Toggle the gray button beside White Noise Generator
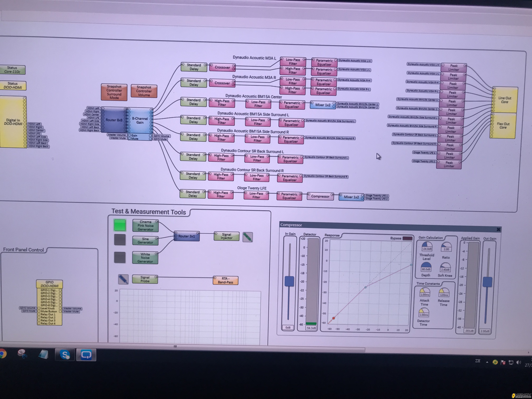Image resolution: width=532 pixels, height=399 pixels. coord(120,257)
